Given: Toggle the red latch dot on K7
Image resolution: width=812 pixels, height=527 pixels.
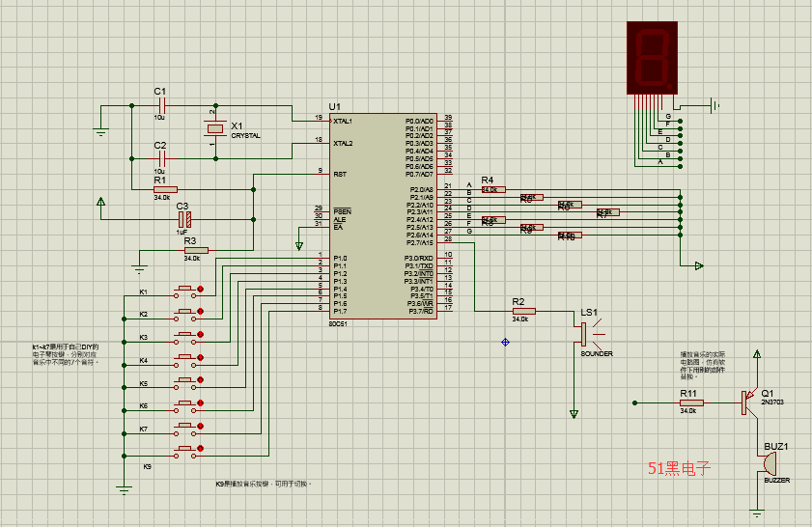Looking at the screenshot, I should coord(201,426).
